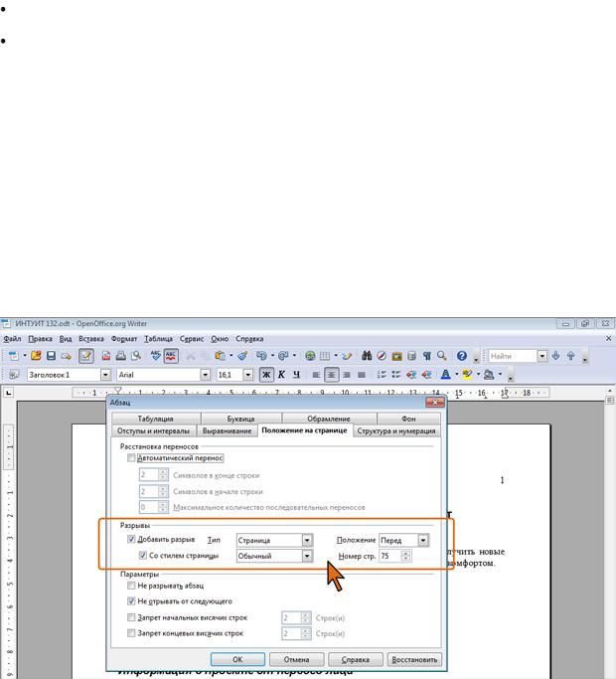This screenshot has width=616, height=679.
Task: Open the Gallery icon
Action: click(396, 356)
